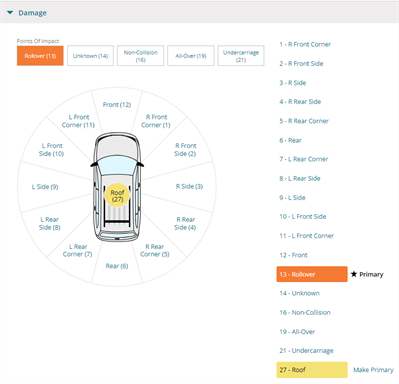The height and width of the screenshot is (384, 399).
Task: Select the L Rear Corner (7) segment
Action: point(78,250)
